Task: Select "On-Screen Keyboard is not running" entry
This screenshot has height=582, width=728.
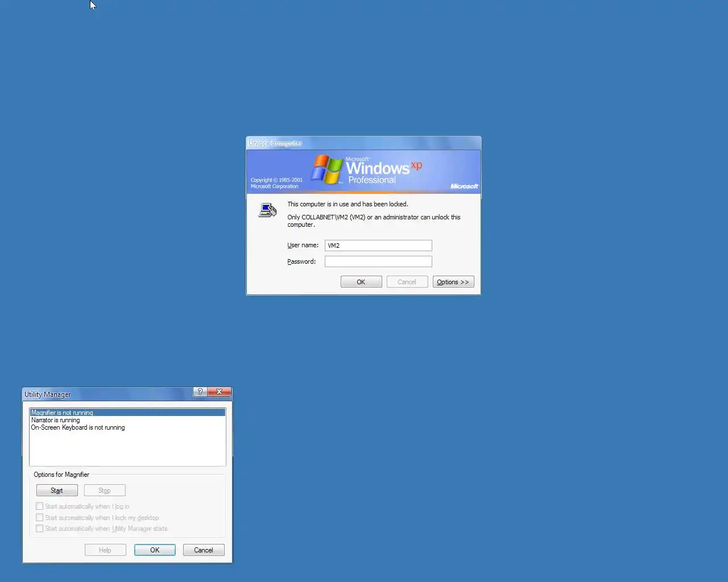Action: 127,427
